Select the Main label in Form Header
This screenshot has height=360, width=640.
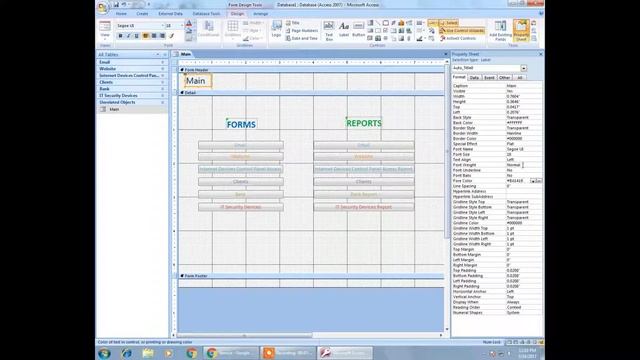coord(198,81)
